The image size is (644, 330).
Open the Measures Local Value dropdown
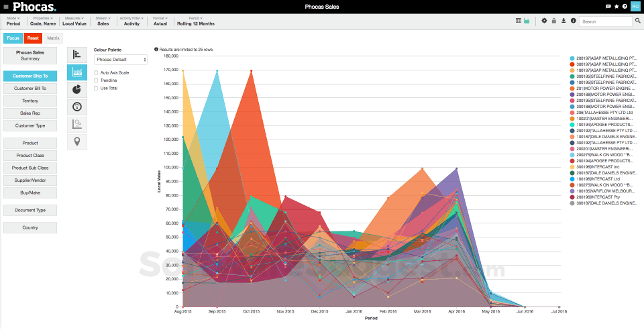[74, 21]
